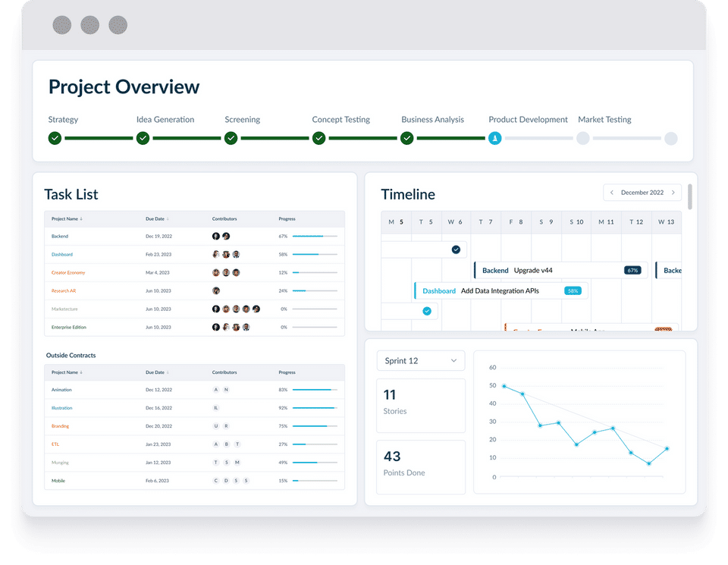Open the Sprint 12 dropdown
Image resolution: width=728 pixels, height=565 pixels.
(x=421, y=361)
